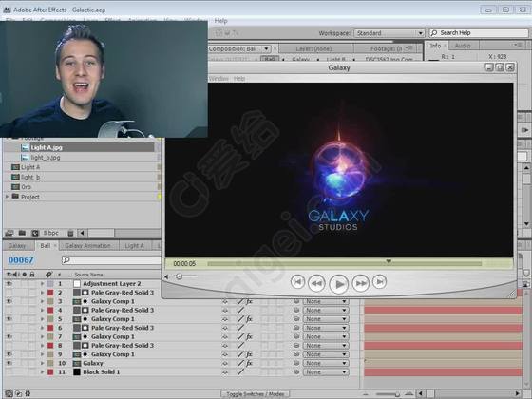Click the volume slider knob in the Galaxy player
Image resolution: width=532 pixels, height=399 pixels.
(179, 276)
